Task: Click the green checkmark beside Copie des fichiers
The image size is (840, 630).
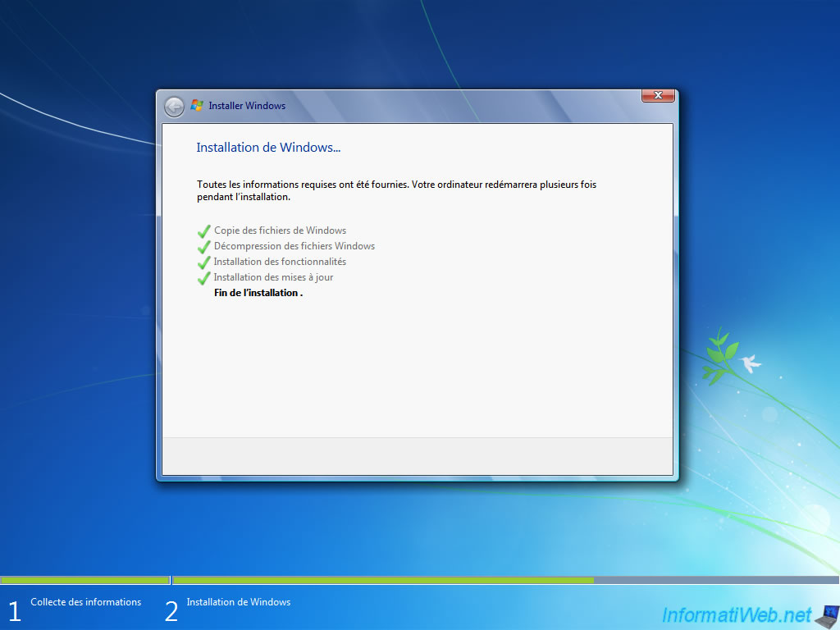Action: click(x=203, y=231)
